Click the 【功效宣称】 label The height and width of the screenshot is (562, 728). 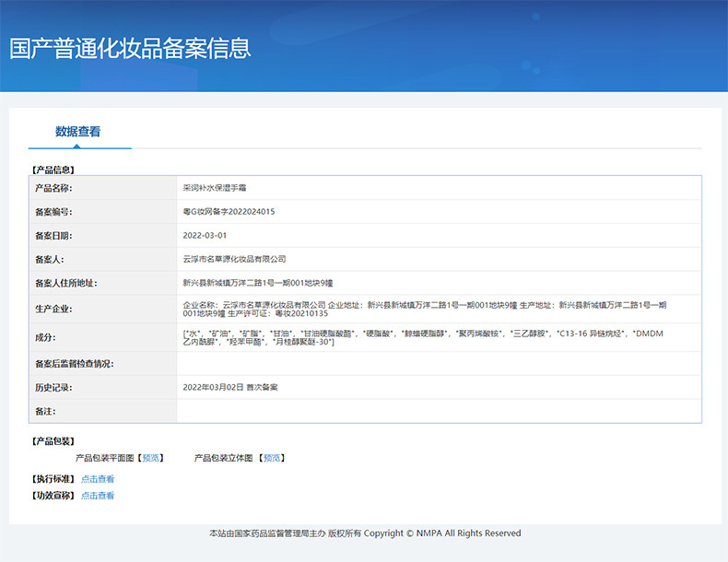[53, 496]
